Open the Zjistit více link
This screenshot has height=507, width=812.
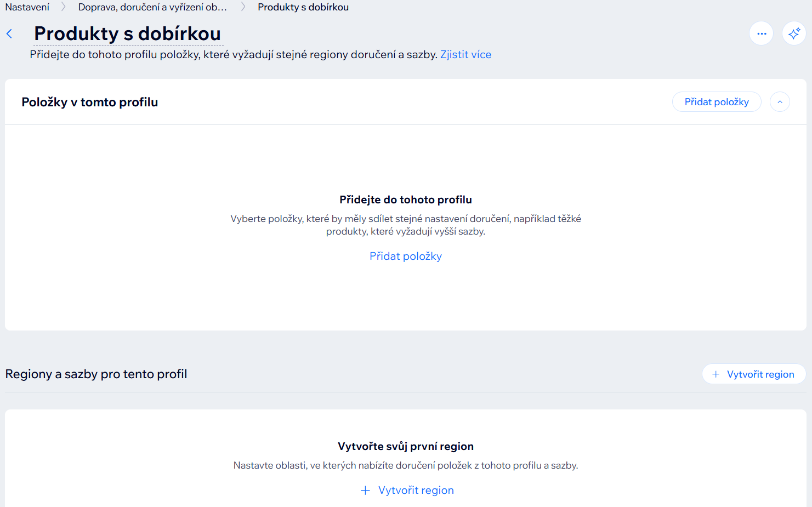[465, 54]
